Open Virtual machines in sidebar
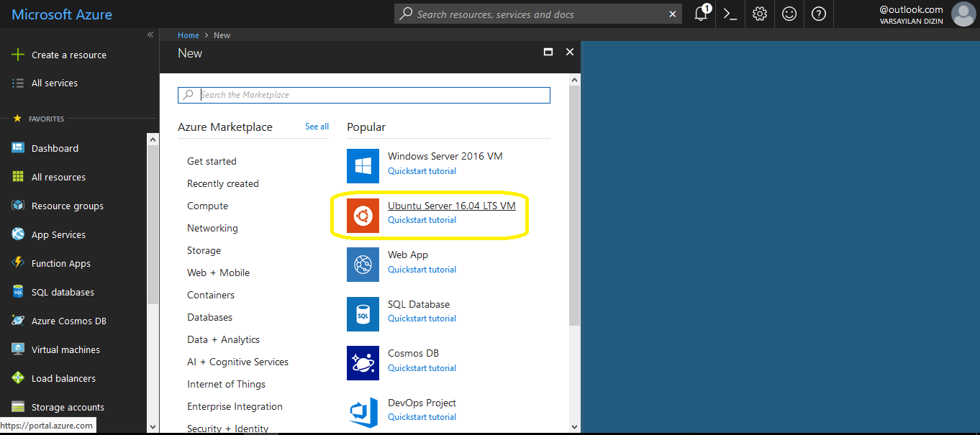980x435 pixels. (x=65, y=349)
